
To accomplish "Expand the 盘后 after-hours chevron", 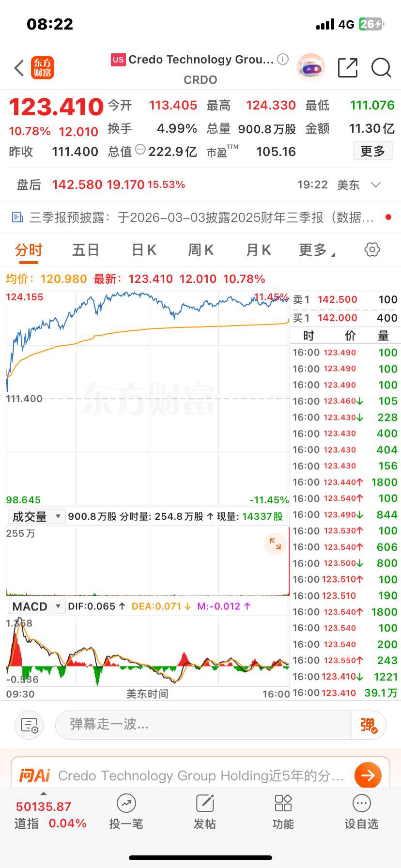I will click(x=376, y=185).
